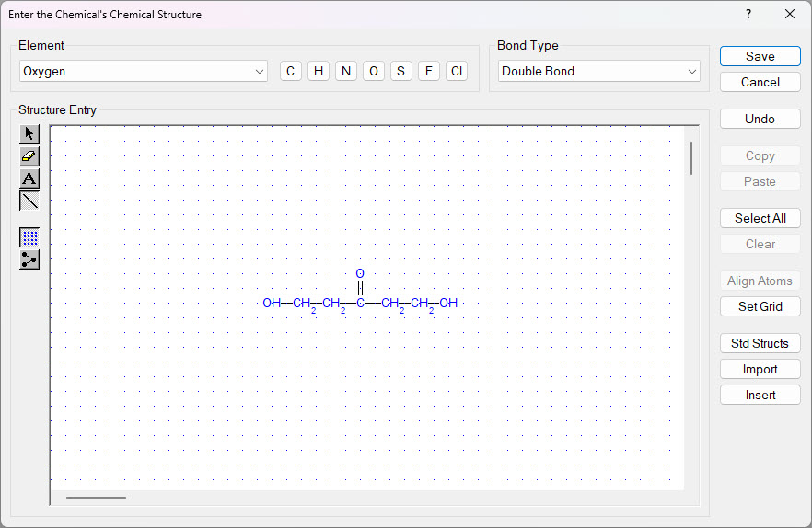The width and height of the screenshot is (812, 528).
Task: Click the connected nodes structure icon
Action: coord(29,259)
